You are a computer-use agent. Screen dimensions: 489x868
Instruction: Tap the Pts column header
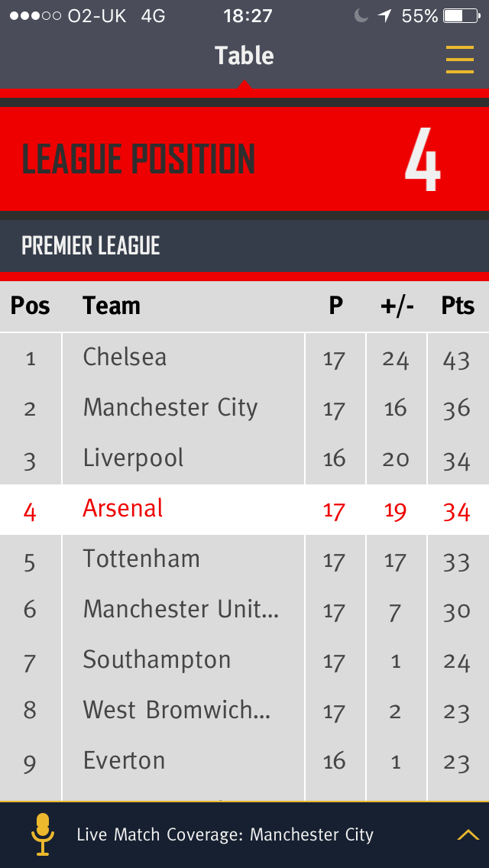click(458, 306)
